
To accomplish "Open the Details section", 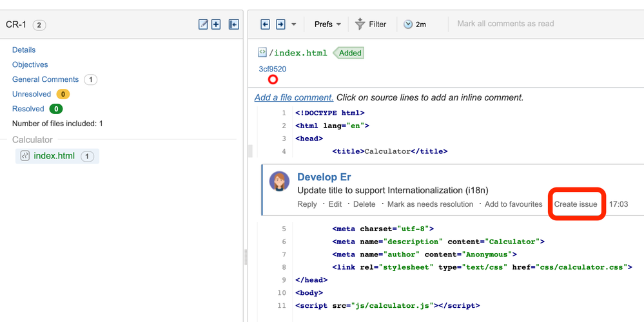I will click(24, 50).
